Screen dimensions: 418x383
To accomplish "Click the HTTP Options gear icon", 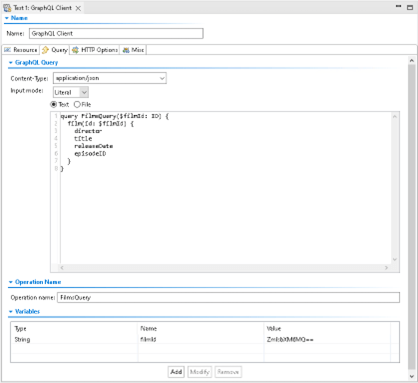I will click(x=75, y=50).
